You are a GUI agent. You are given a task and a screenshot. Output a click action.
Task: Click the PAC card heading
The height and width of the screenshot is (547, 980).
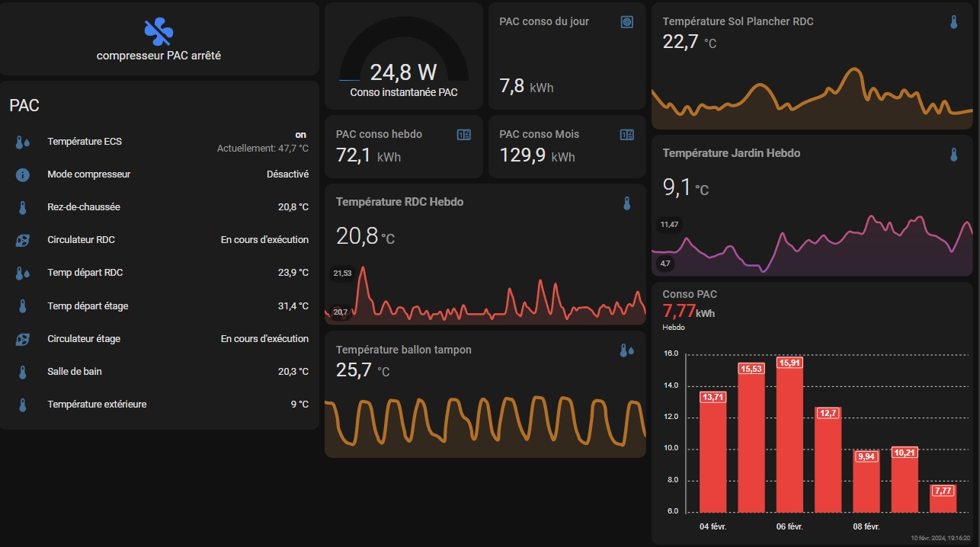(24, 106)
